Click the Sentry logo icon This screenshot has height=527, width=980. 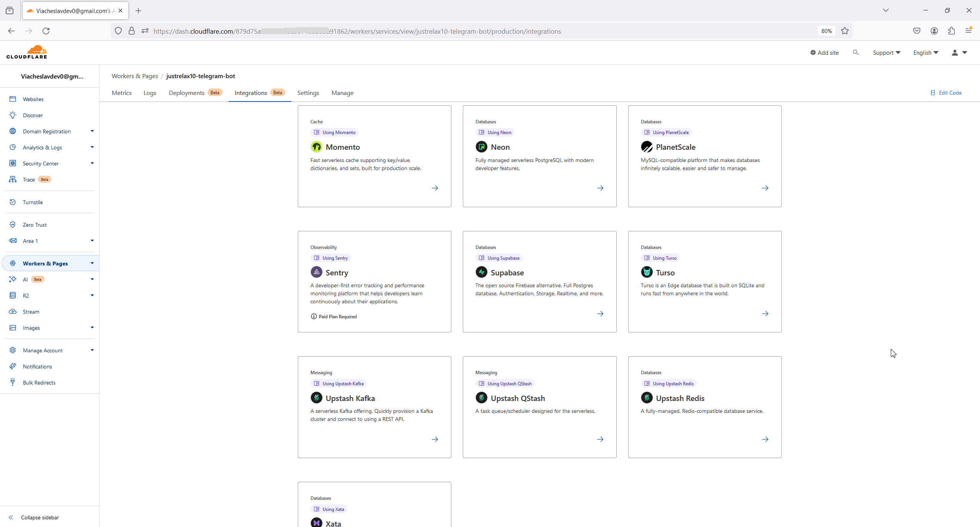pos(316,272)
